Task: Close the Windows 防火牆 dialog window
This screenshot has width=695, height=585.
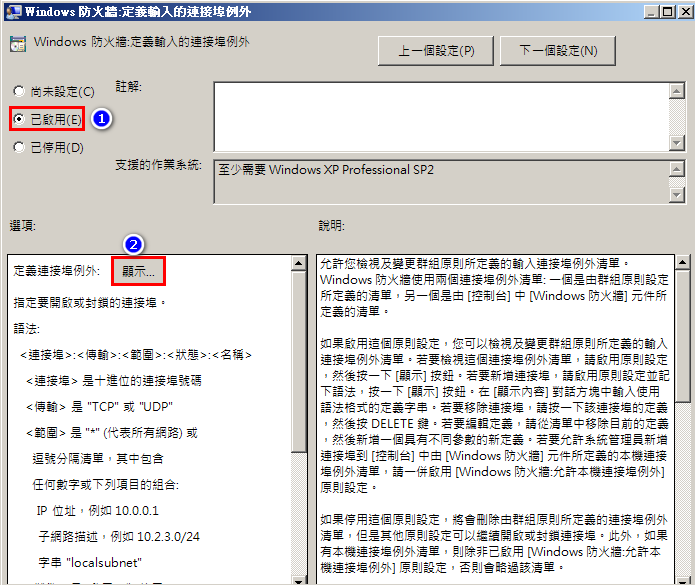Action: click(x=685, y=12)
